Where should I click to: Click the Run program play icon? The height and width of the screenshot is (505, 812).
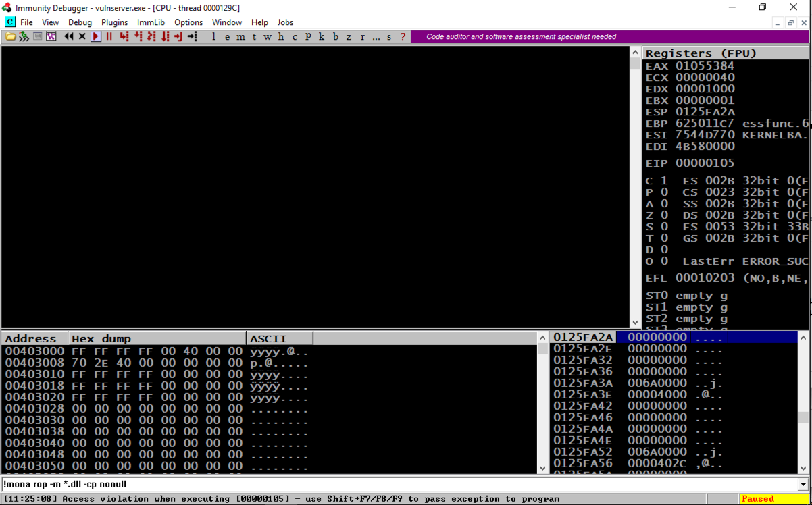pos(96,36)
